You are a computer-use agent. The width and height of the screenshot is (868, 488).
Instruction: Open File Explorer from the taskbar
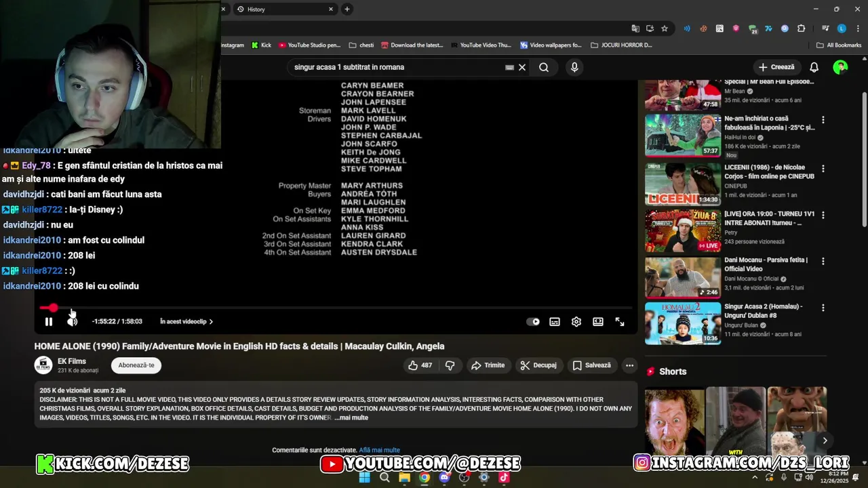(x=404, y=477)
